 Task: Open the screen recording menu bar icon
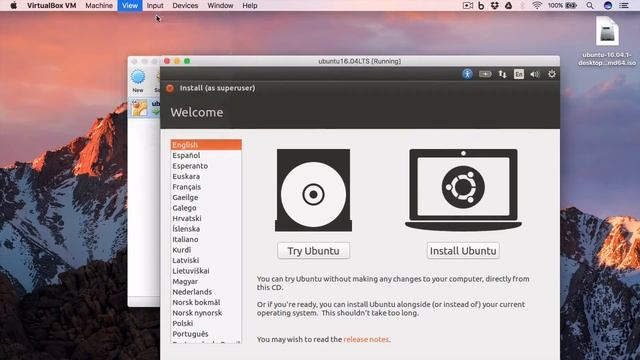click(468, 5)
